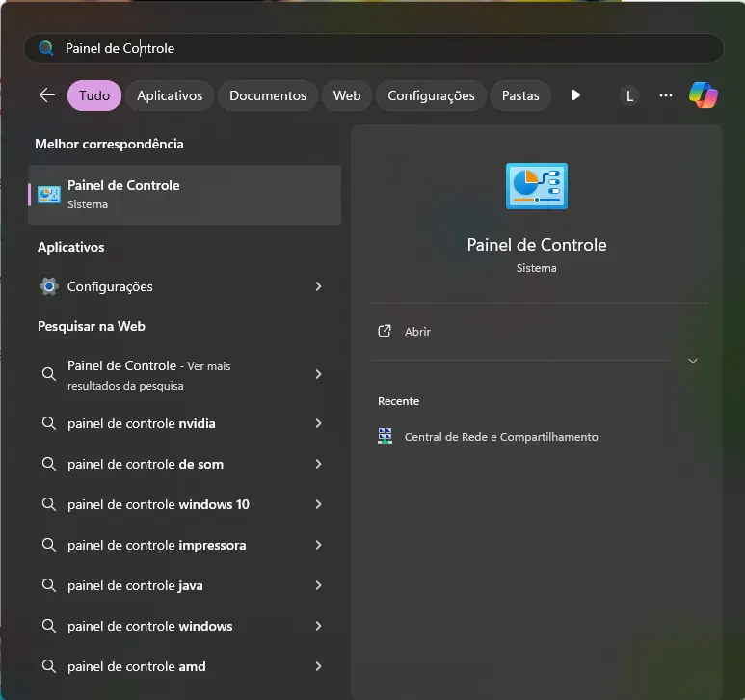Search web for painel de controle amd

point(184,666)
